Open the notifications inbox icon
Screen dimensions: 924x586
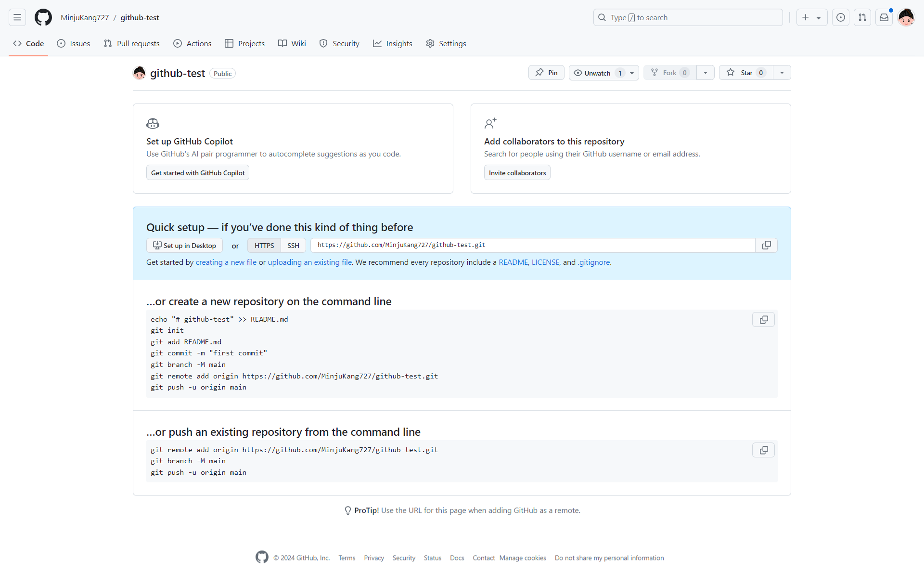[x=884, y=18]
